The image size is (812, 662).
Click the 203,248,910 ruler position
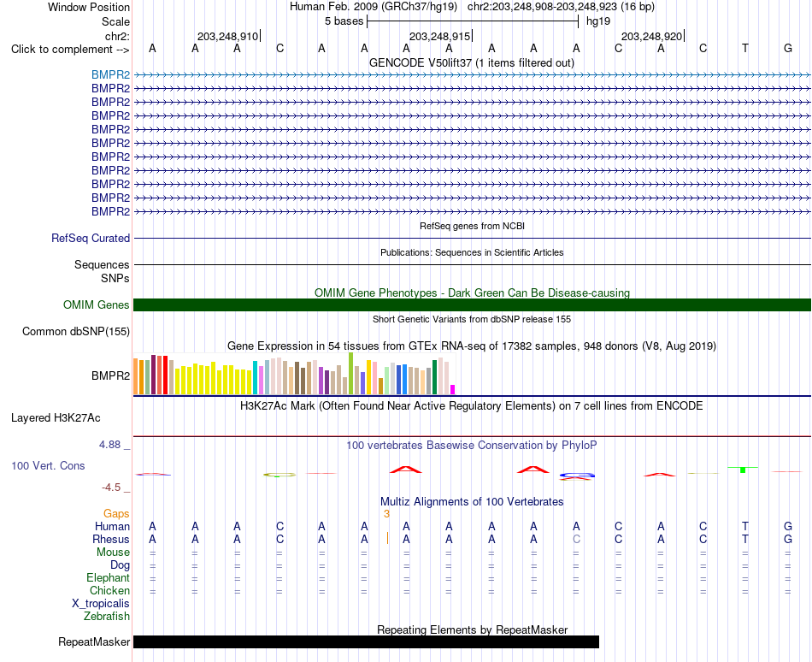tap(227, 36)
